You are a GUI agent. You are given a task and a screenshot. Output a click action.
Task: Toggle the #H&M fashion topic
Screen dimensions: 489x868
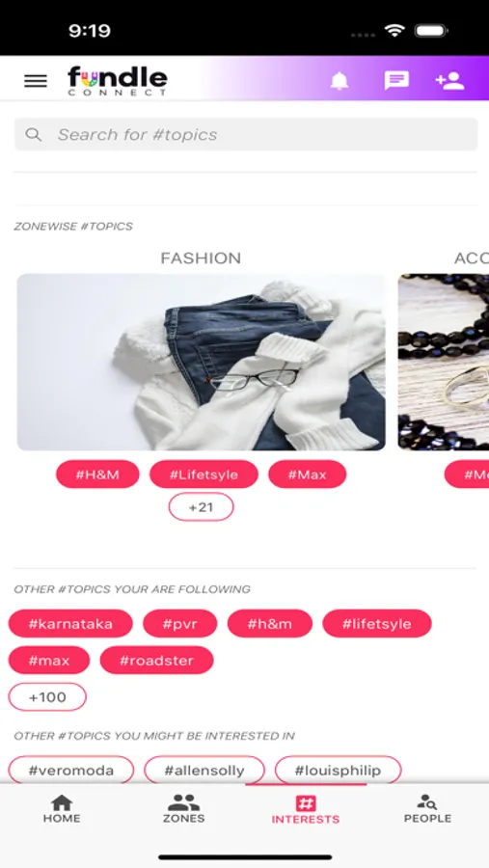pos(97,475)
